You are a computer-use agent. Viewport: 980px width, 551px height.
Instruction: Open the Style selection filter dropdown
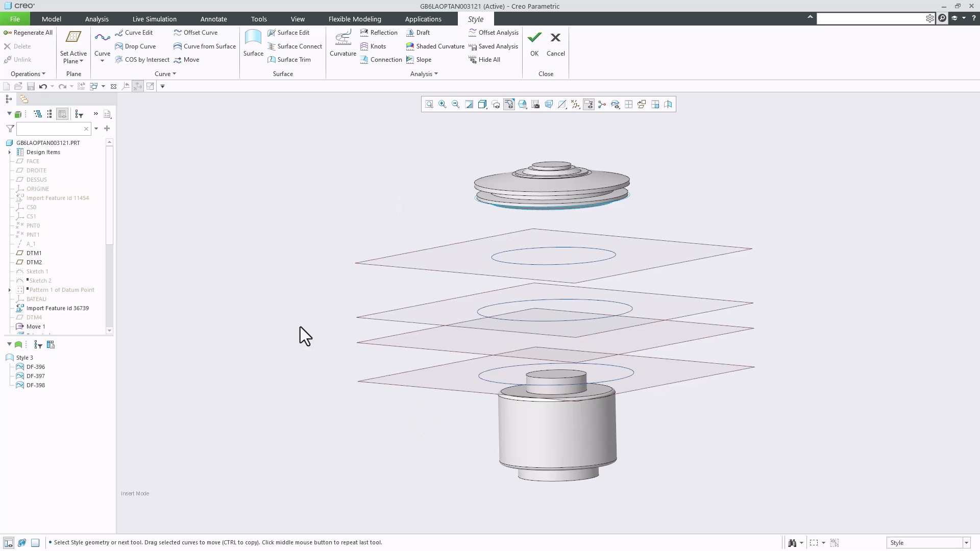point(966,543)
